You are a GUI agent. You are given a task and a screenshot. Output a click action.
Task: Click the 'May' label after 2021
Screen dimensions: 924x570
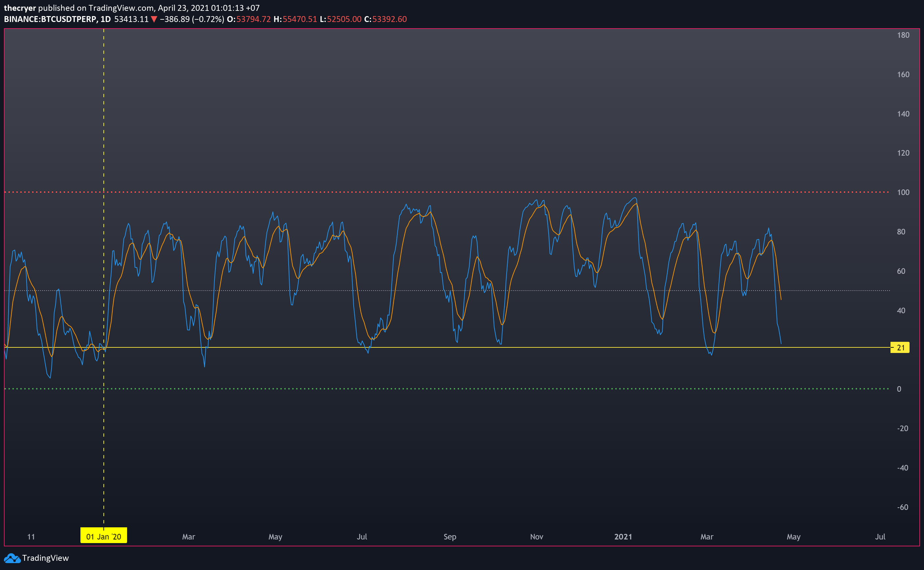click(794, 537)
